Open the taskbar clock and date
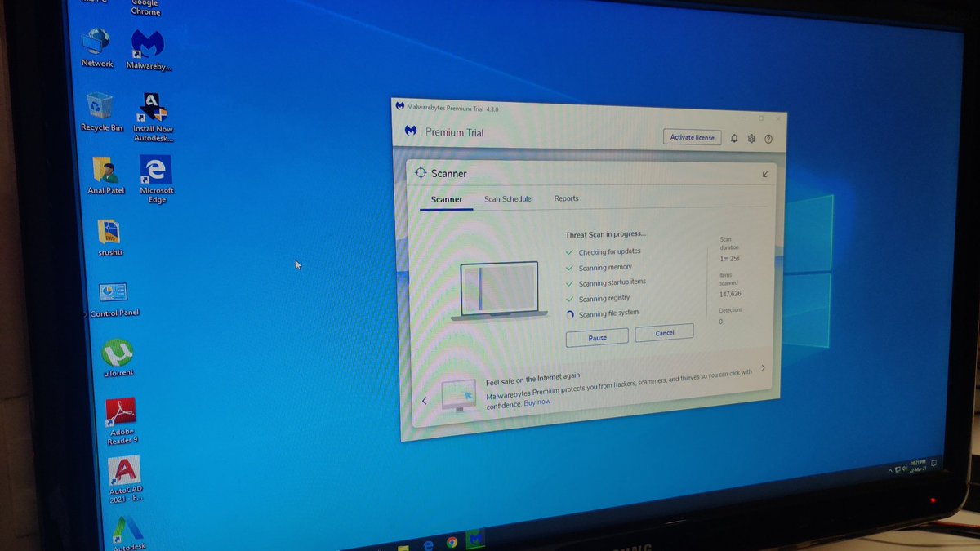This screenshot has height=551, width=980. 917,466
